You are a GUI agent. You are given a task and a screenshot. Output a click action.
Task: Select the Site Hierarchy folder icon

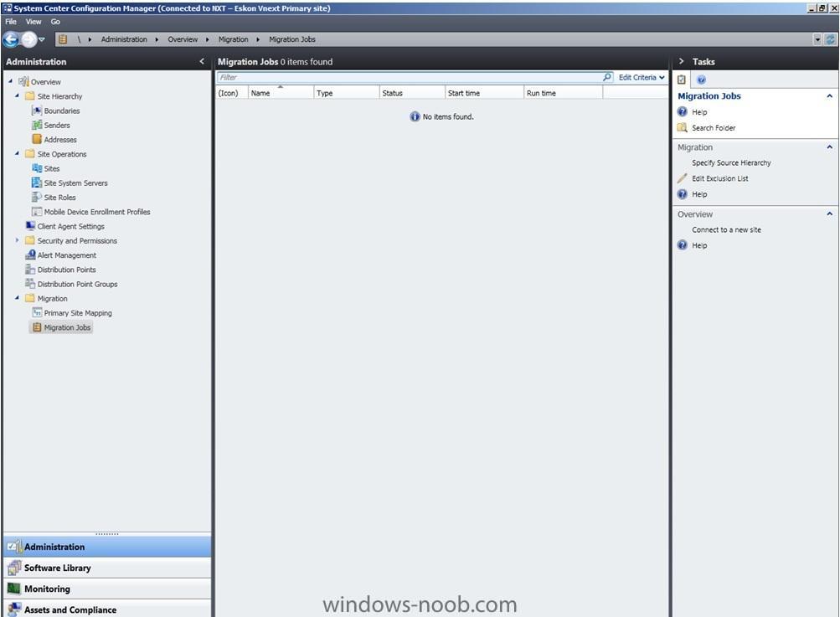coord(30,96)
